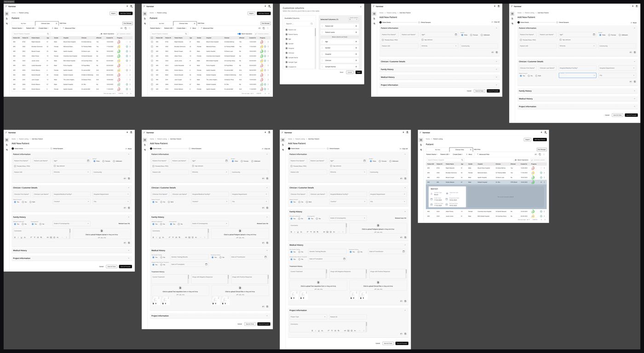Click search icon in Available Columns search box
This screenshot has width=644, height=353.
[x=311, y=23]
